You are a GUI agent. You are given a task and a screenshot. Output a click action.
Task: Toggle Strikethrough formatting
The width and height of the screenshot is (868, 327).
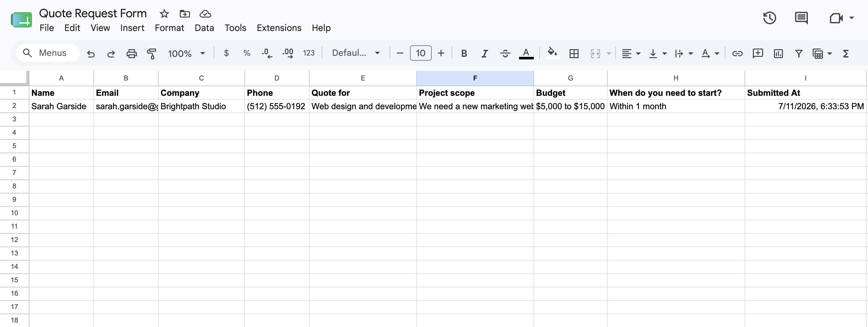pos(505,53)
